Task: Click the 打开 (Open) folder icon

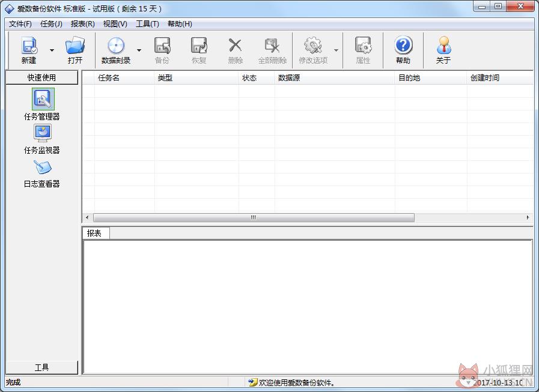Action: (75, 46)
